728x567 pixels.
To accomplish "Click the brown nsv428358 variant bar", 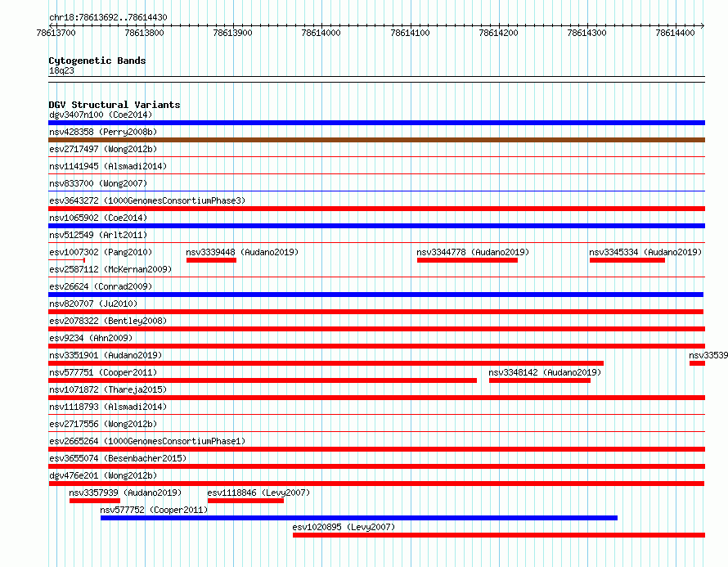I will (376, 140).
